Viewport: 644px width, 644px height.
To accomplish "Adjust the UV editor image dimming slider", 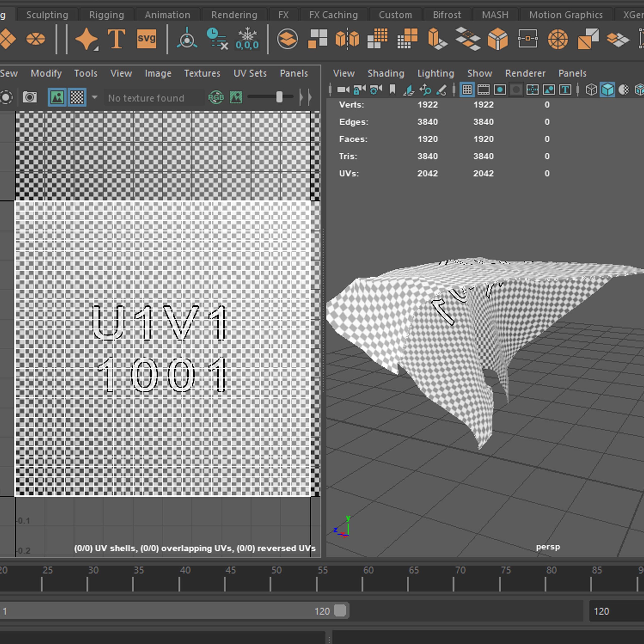I will pos(279,97).
